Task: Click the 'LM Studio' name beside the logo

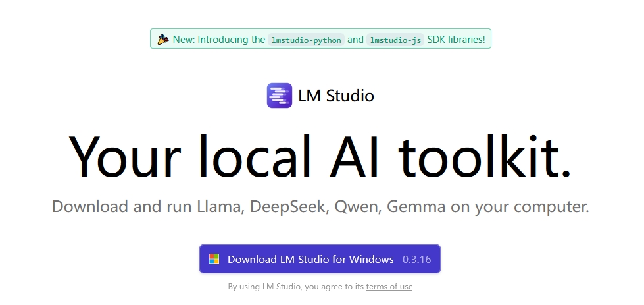Action: click(x=336, y=96)
